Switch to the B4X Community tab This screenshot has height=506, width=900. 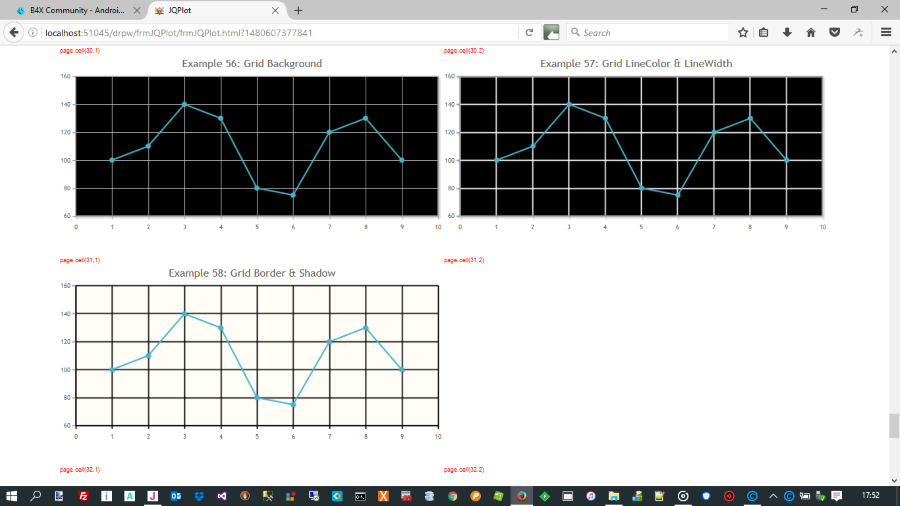click(x=77, y=10)
